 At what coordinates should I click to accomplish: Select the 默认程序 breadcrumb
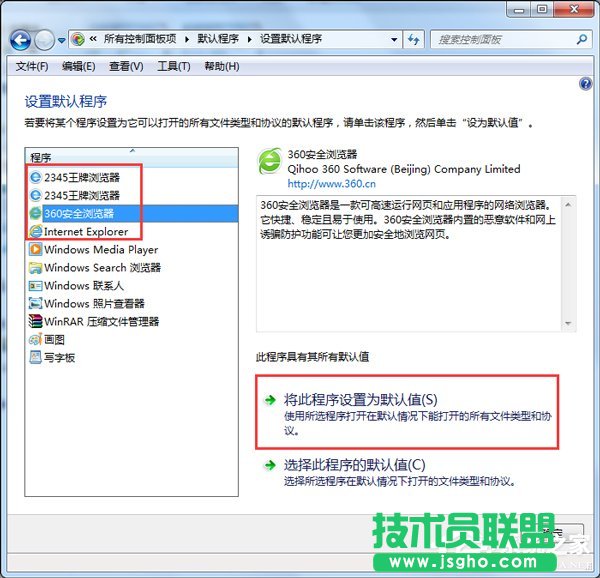point(218,39)
